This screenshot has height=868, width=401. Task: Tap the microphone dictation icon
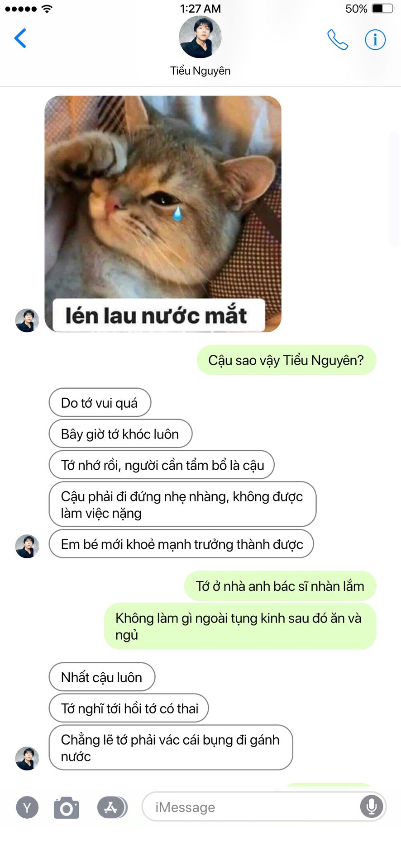372,807
